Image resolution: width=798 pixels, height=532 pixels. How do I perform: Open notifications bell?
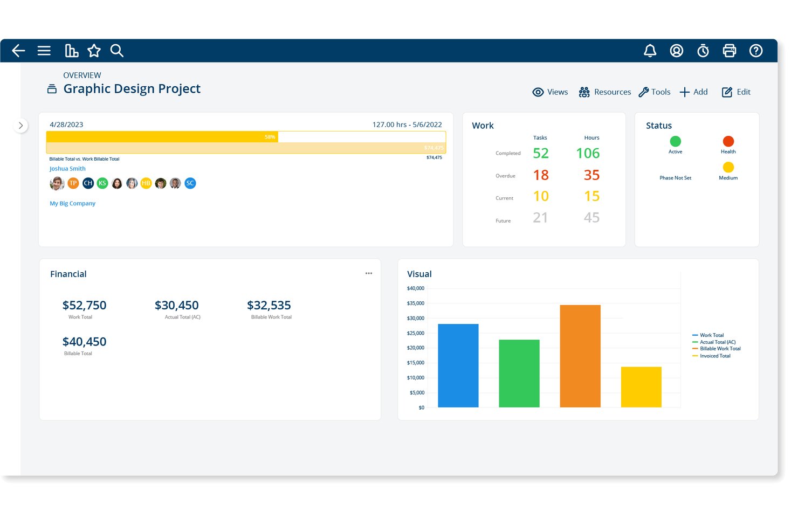[650, 51]
